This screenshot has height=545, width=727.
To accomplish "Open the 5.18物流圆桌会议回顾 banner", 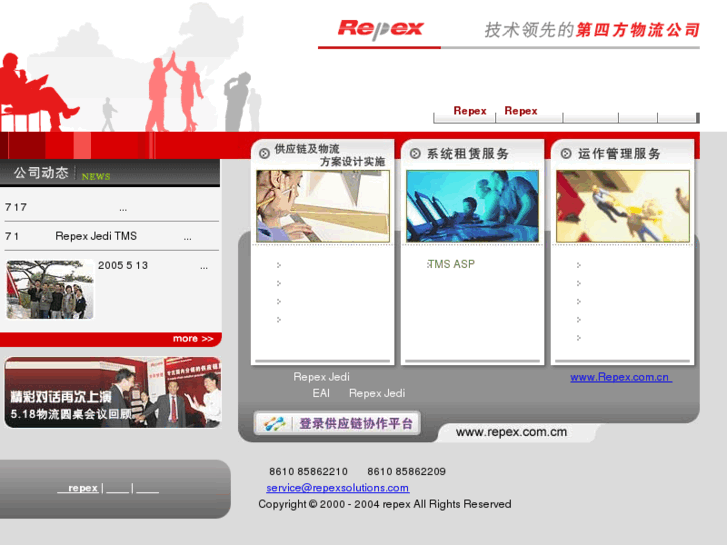I will (x=113, y=392).
